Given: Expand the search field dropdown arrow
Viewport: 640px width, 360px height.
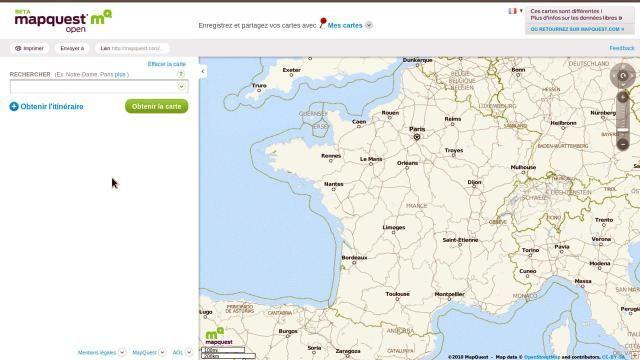Looking at the screenshot, I should point(181,87).
